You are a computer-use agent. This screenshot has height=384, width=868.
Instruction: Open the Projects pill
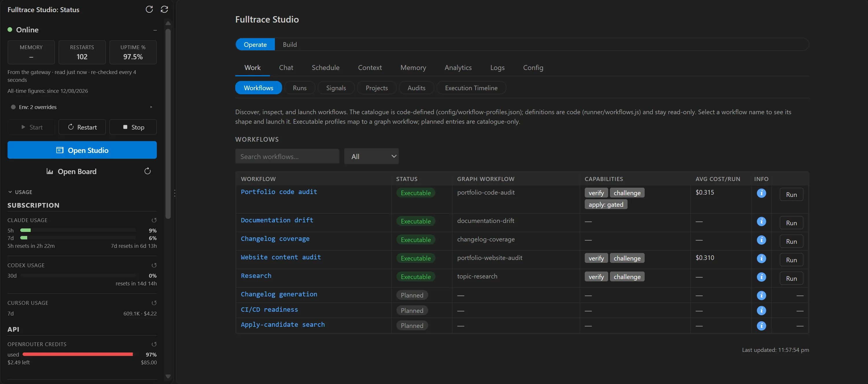tap(376, 88)
